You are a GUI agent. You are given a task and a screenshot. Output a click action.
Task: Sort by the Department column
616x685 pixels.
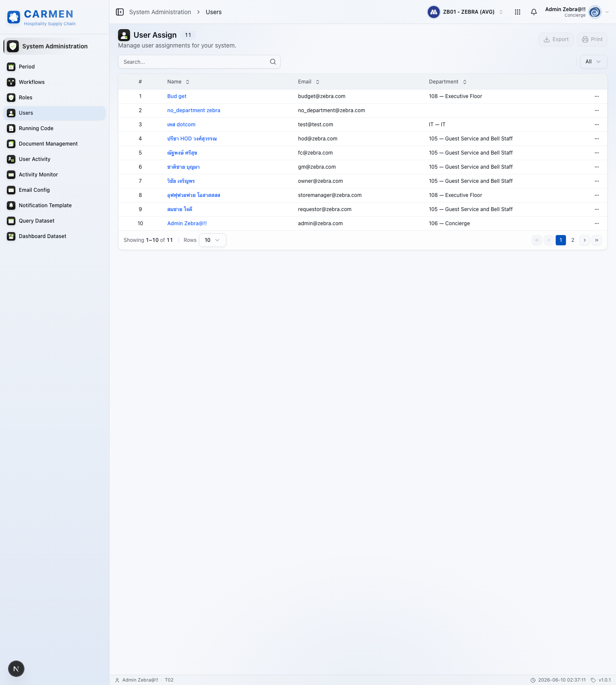coord(448,82)
